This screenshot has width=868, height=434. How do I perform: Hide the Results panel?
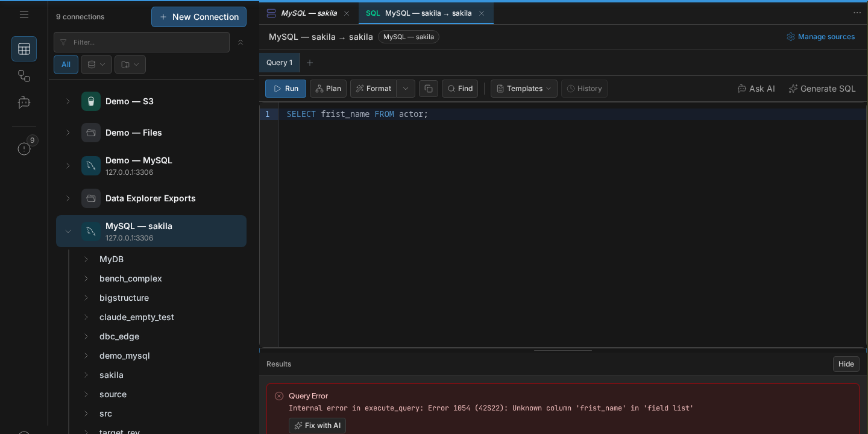[x=846, y=364]
